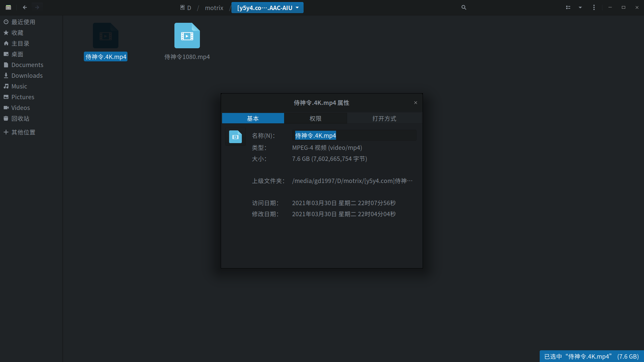Open 回收站 trash in the sidebar
This screenshot has height=362, width=644.
[20, 118]
